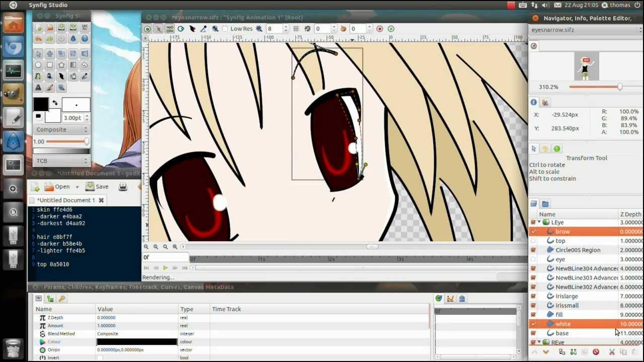This screenshot has height=362, width=644.
Task: Click the black outline color swatch
Action: point(41,104)
